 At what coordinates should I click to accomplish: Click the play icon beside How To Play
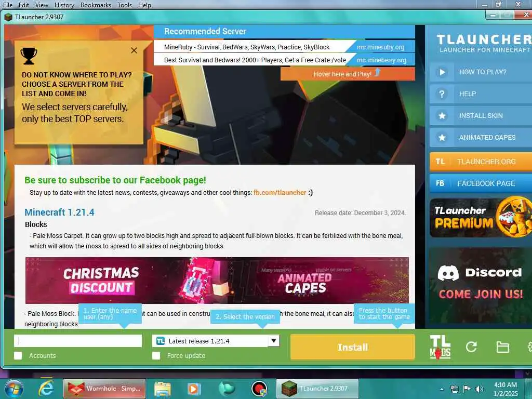[442, 72]
